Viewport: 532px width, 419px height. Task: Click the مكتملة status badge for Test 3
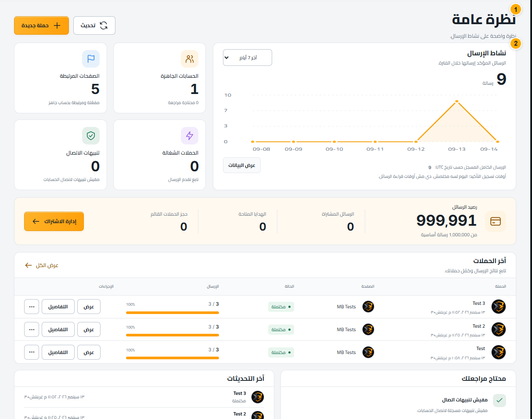(281, 307)
